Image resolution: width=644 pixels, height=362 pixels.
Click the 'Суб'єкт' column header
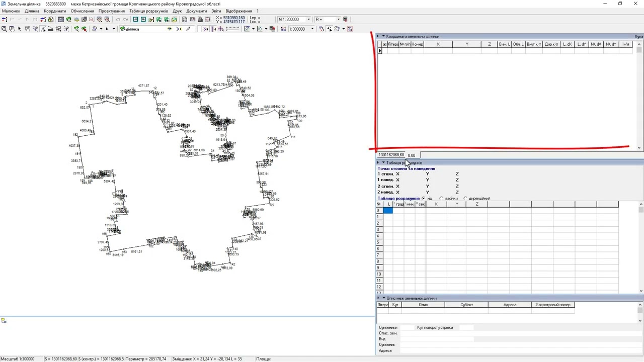[466, 305]
